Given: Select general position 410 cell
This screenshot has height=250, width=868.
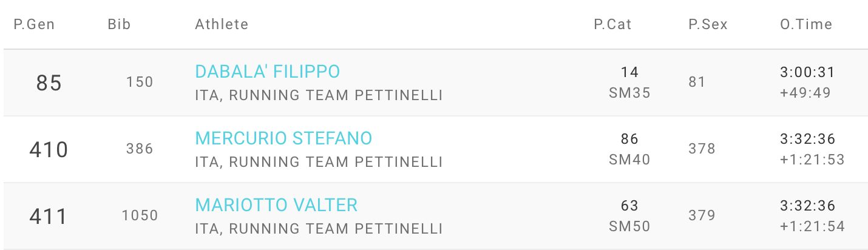Looking at the screenshot, I should [49, 150].
